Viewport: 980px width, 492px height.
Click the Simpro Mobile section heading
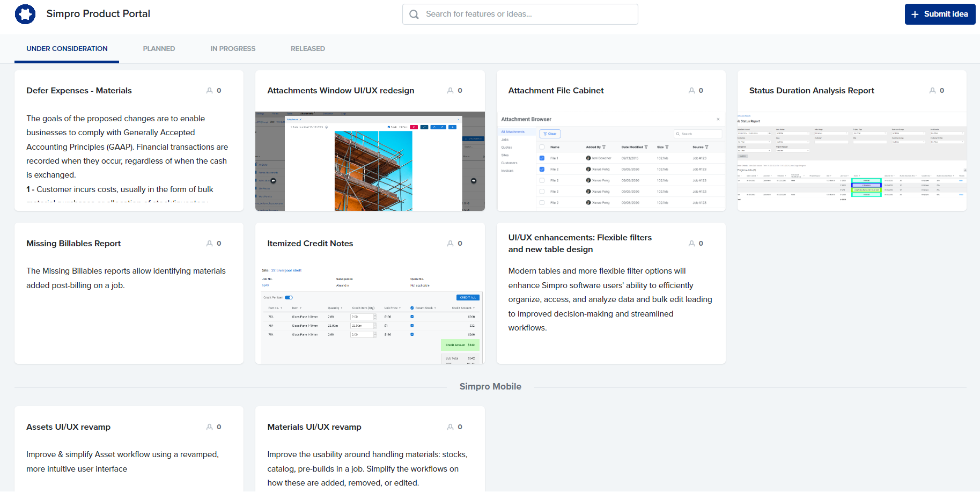coord(490,387)
